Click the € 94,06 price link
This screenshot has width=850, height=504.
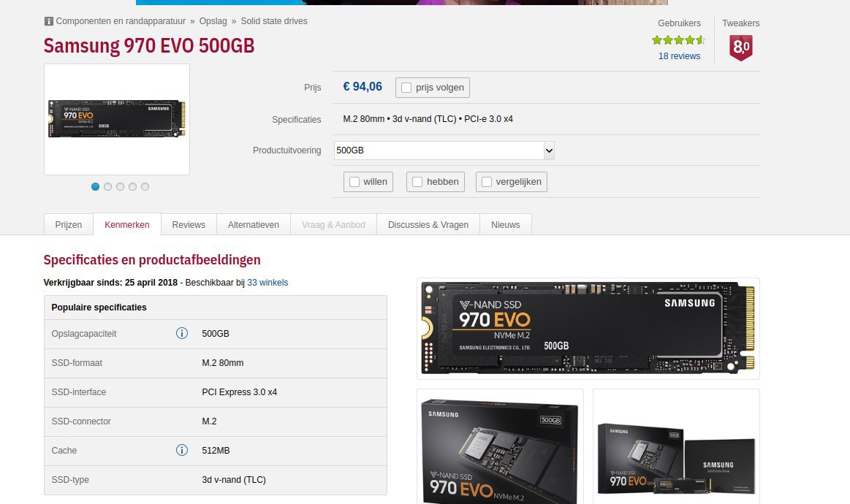point(363,87)
